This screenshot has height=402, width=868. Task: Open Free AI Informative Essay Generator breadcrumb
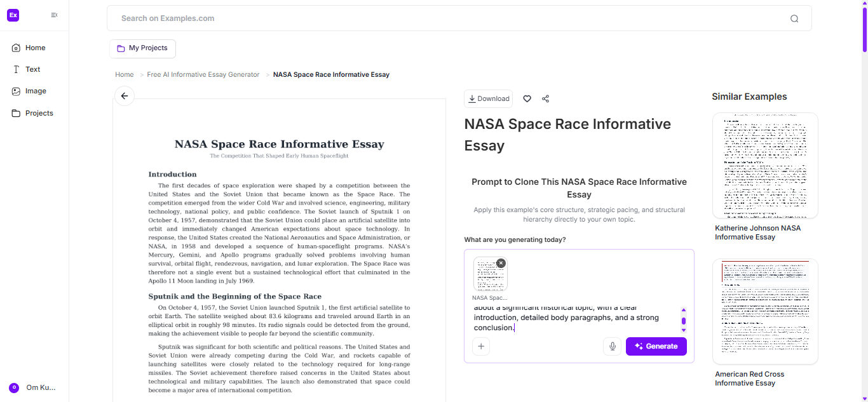click(x=203, y=74)
